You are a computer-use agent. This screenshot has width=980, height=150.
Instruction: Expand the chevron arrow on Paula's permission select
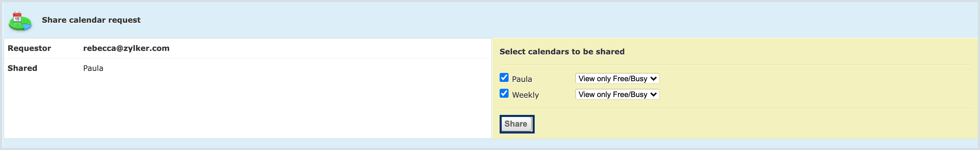click(654, 78)
